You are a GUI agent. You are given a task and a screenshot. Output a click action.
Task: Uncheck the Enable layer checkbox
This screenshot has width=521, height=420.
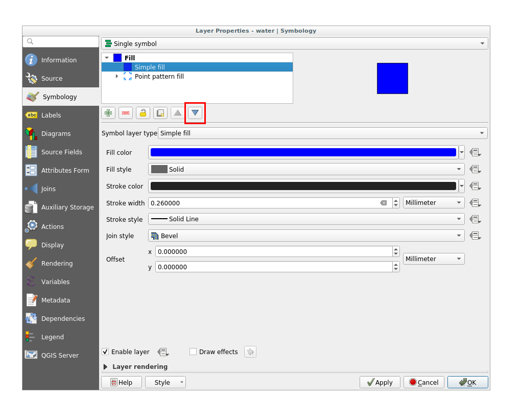coord(105,352)
